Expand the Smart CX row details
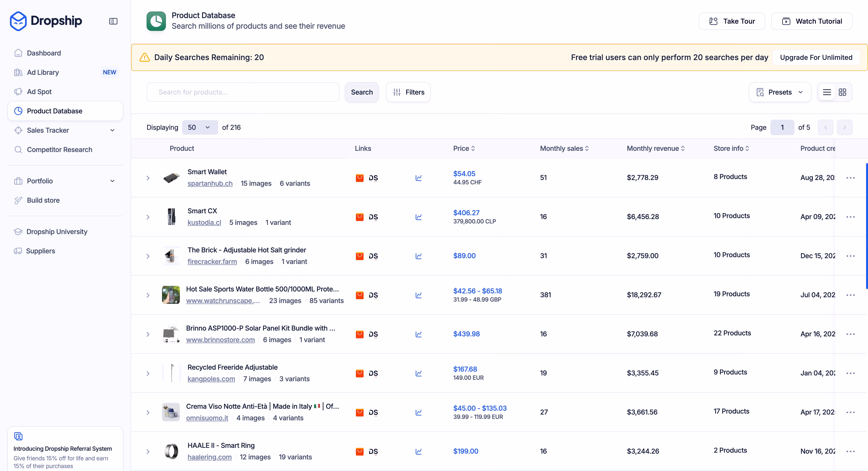 pos(148,217)
